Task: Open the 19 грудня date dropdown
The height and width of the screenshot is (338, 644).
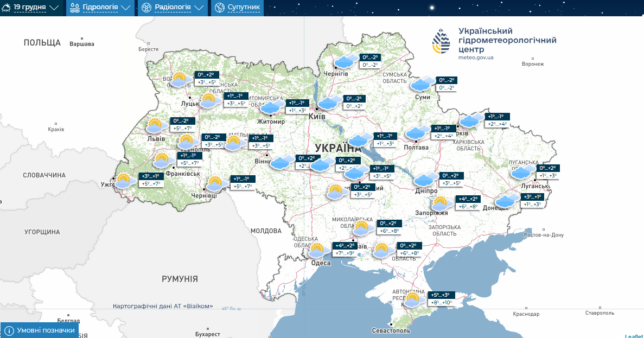Action: click(36, 8)
